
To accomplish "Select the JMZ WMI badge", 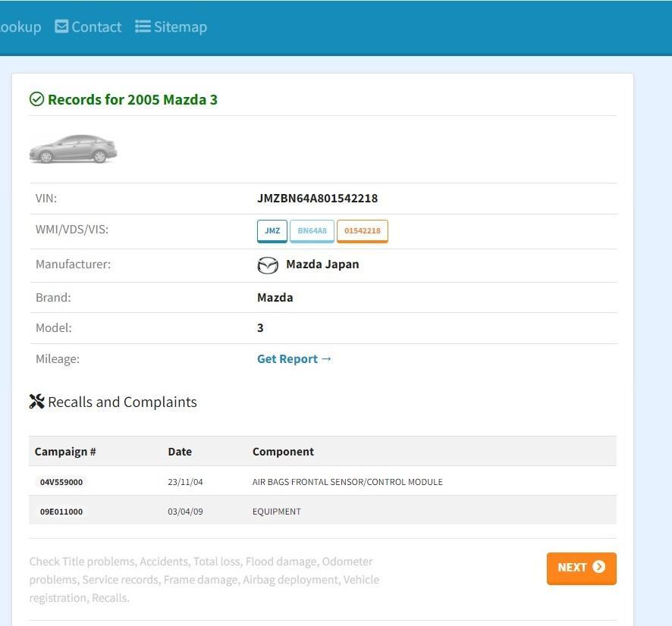I will 272,231.
